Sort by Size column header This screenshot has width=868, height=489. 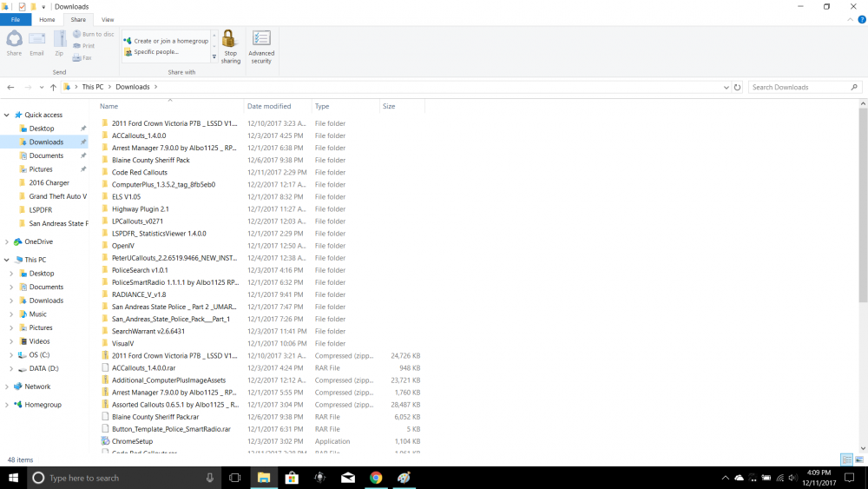pyautogui.click(x=402, y=106)
